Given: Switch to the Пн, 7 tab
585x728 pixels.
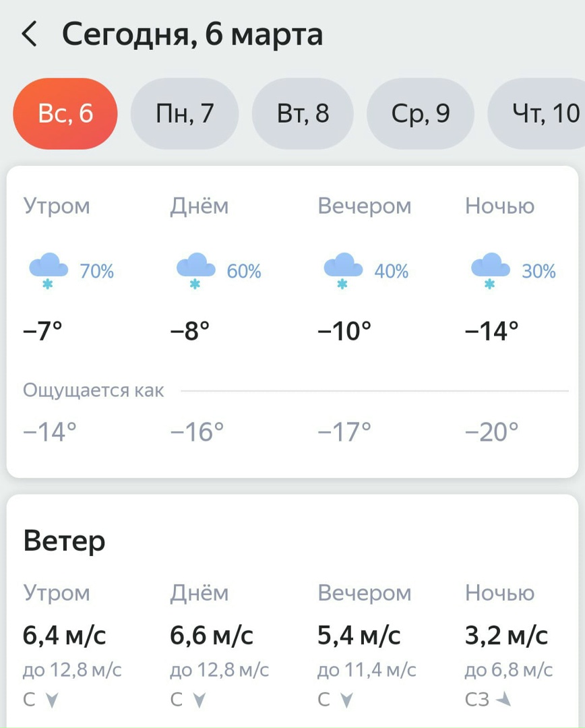Looking at the screenshot, I should [185, 114].
